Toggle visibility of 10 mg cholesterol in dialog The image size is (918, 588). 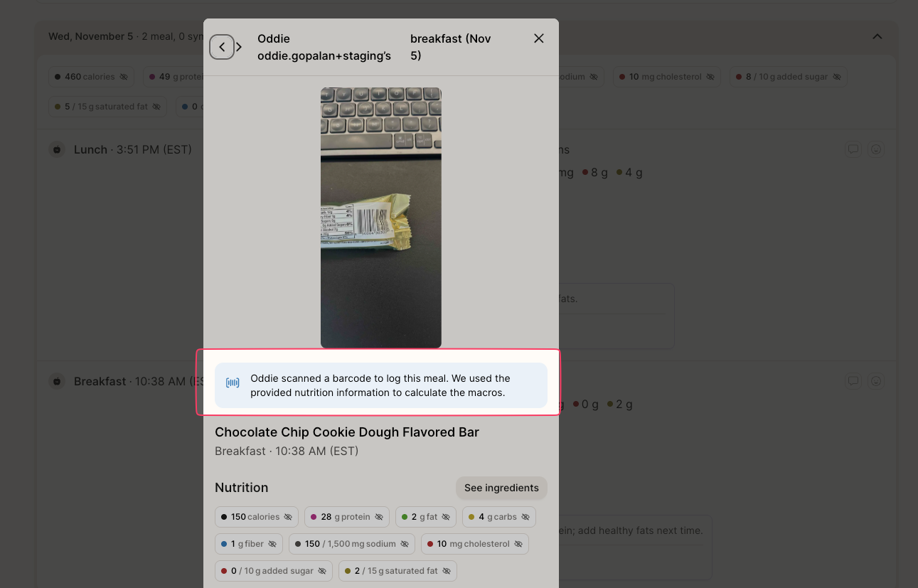pos(518,544)
